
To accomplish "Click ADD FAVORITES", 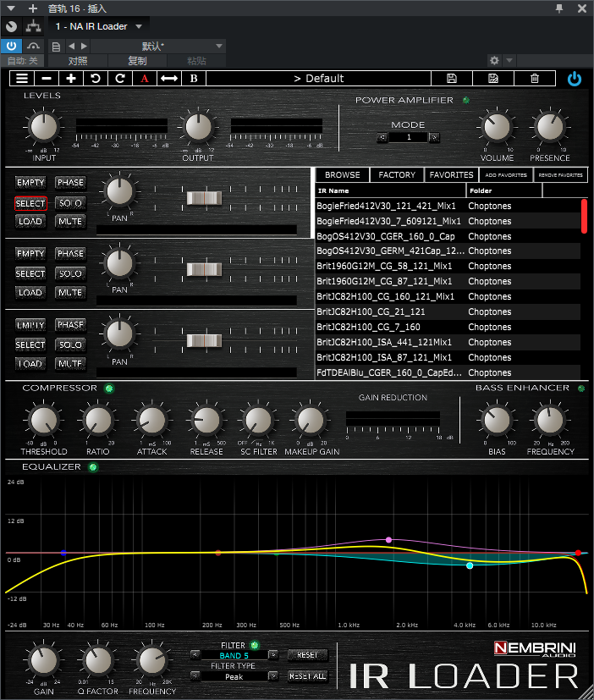I will click(x=506, y=175).
